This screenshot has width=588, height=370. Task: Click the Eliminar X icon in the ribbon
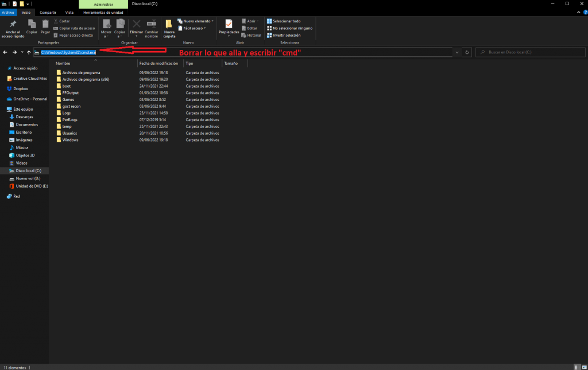click(x=137, y=24)
